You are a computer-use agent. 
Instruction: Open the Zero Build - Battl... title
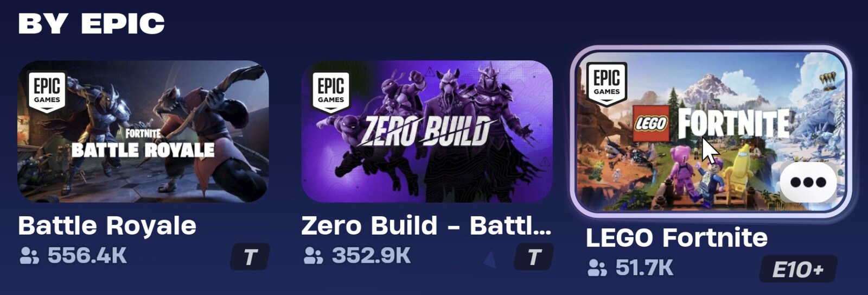426,226
